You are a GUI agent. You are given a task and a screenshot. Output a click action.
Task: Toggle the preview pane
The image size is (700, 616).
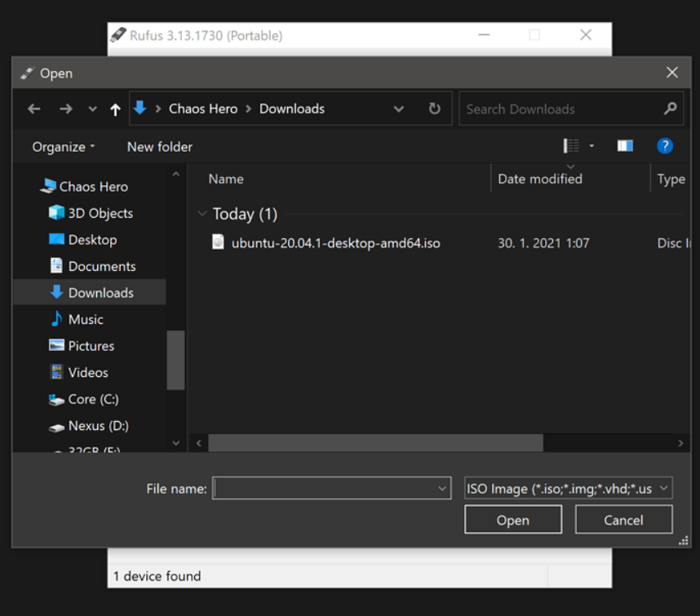tap(625, 145)
